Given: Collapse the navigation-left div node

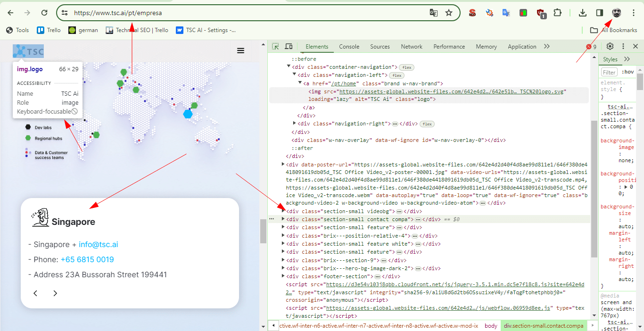Looking at the screenshot, I should pyautogui.click(x=295, y=75).
